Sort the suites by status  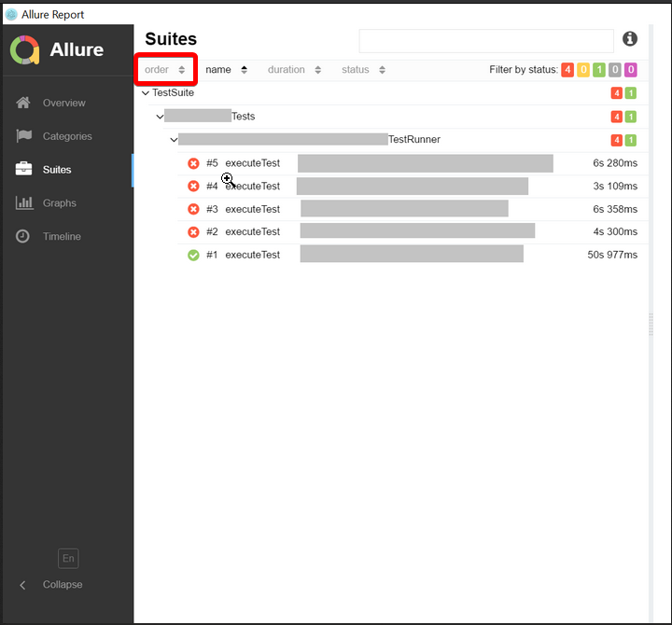pos(363,69)
